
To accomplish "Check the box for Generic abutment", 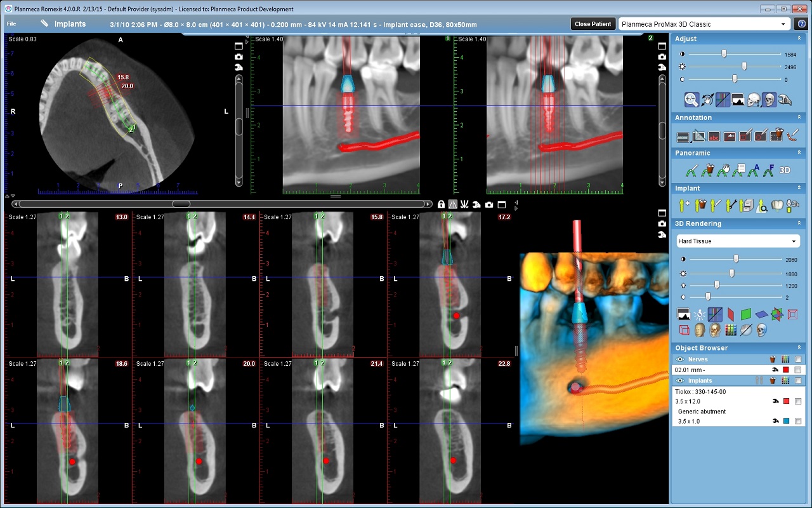I will pyautogui.click(x=797, y=421).
